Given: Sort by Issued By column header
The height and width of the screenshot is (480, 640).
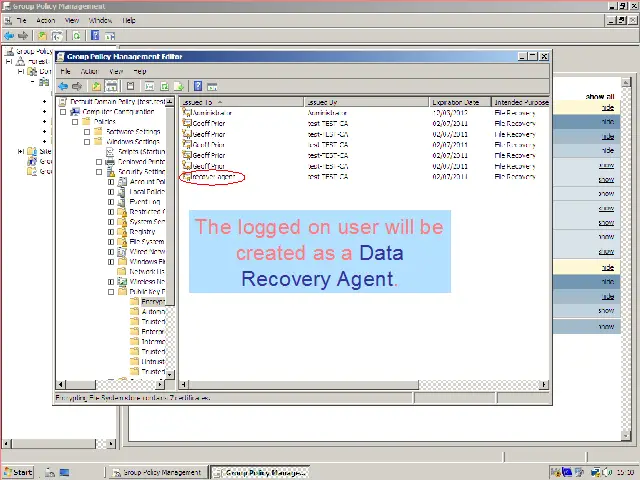Looking at the screenshot, I should pos(367,102).
